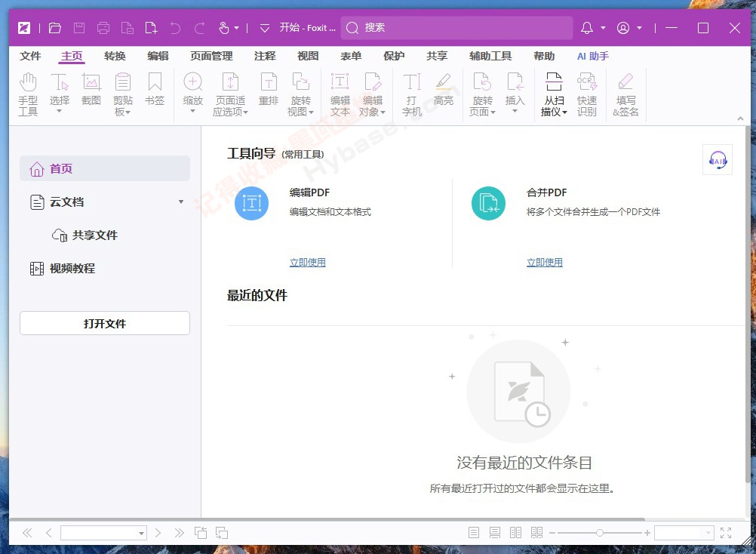
Task: Open the 旋转视图 dropdown
Action: (x=311, y=112)
